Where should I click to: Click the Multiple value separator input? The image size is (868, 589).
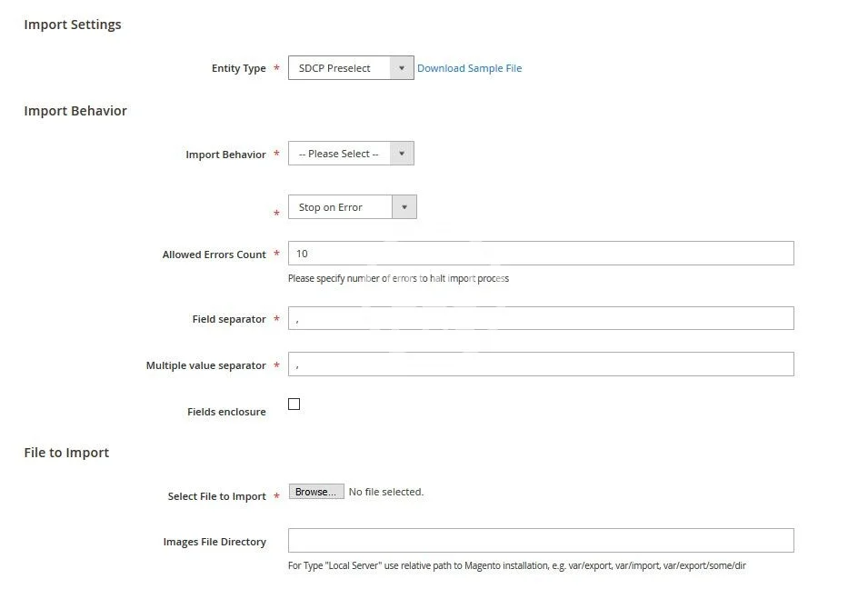(x=540, y=364)
